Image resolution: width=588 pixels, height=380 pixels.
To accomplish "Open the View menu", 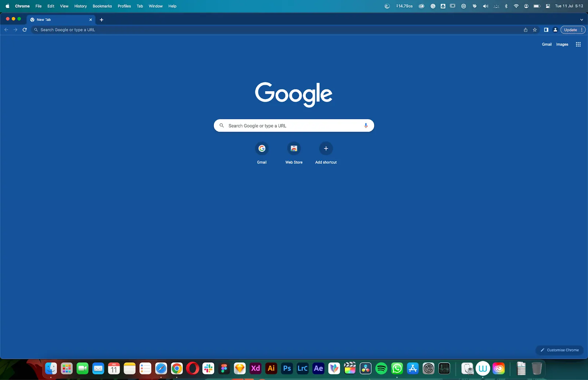I will click(64, 6).
